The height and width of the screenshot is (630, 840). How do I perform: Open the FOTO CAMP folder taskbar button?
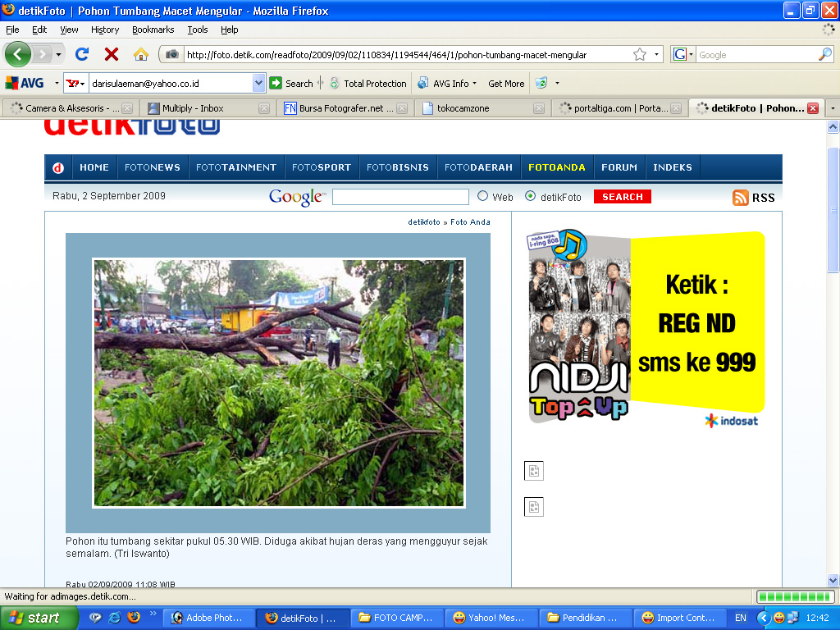pos(397,618)
